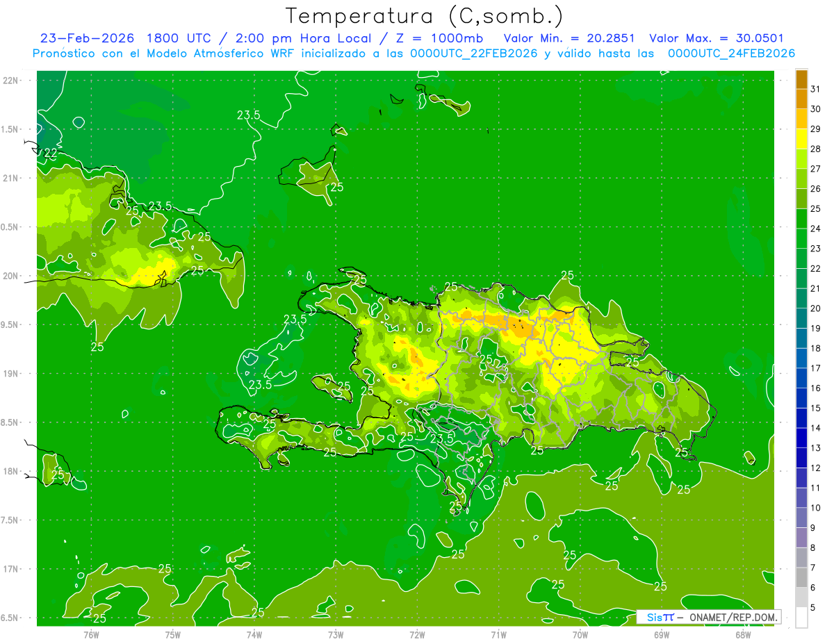
Task: Click the color bar label "29"
Action: click(x=816, y=129)
